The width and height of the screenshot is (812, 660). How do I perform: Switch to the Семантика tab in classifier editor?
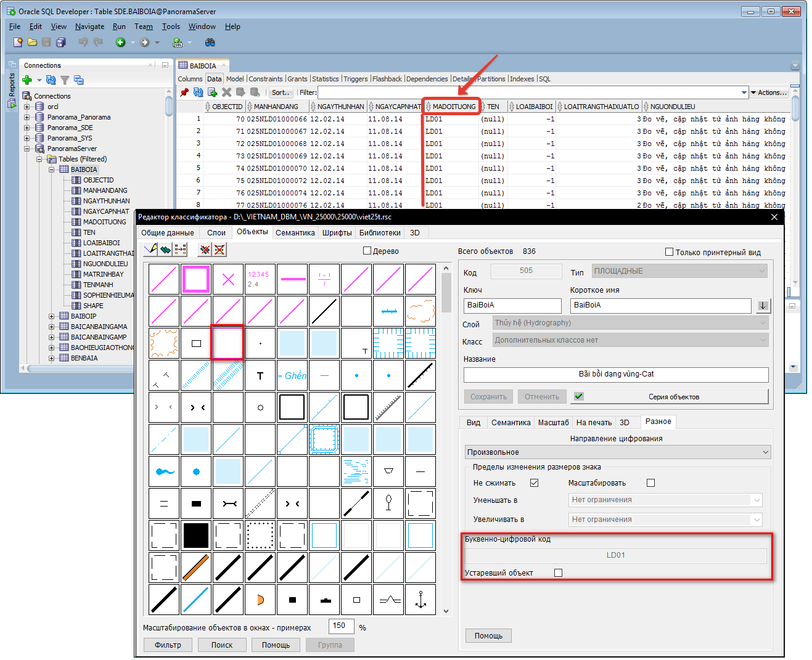pyautogui.click(x=295, y=233)
